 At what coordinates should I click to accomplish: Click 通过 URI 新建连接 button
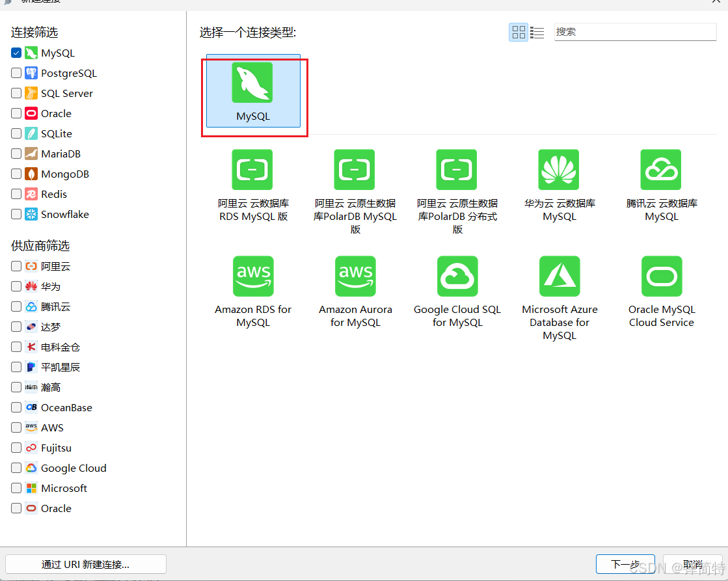click(x=86, y=564)
